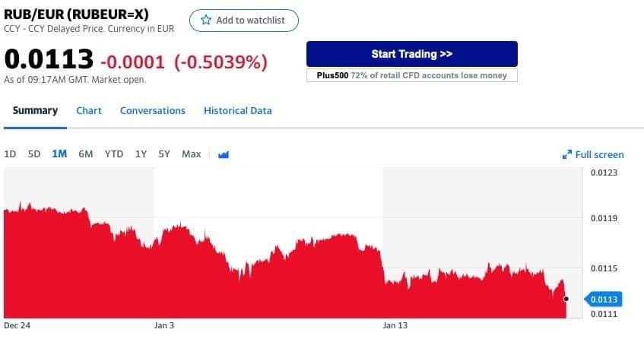The width and height of the screenshot is (644, 339).
Task: Show the 5Y price range
Action: pyautogui.click(x=164, y=154)
